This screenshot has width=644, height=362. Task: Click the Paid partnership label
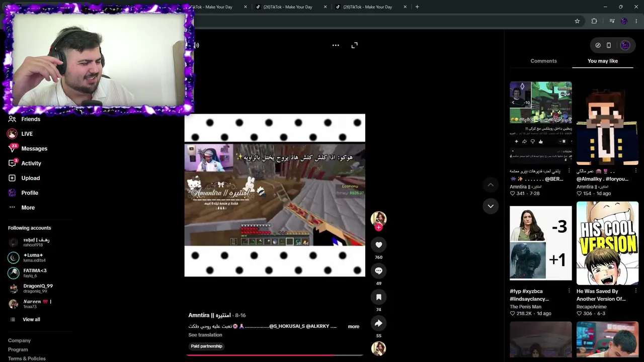coord(206,346)
